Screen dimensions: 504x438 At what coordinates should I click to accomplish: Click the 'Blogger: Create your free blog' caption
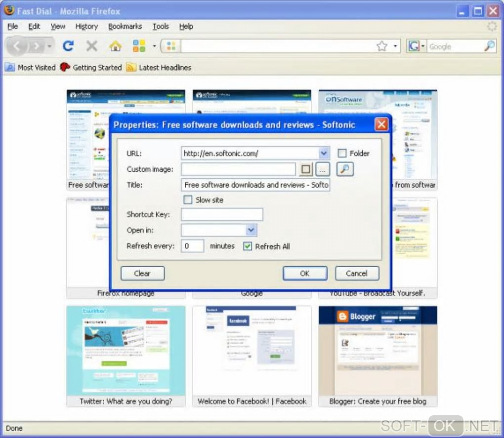[378, 401]
